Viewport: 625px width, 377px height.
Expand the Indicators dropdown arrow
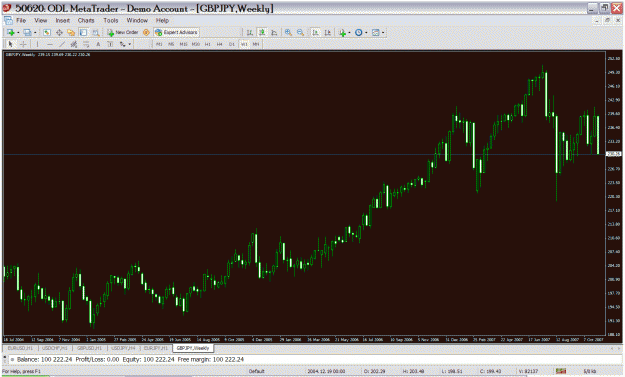[x=349, y=33]
